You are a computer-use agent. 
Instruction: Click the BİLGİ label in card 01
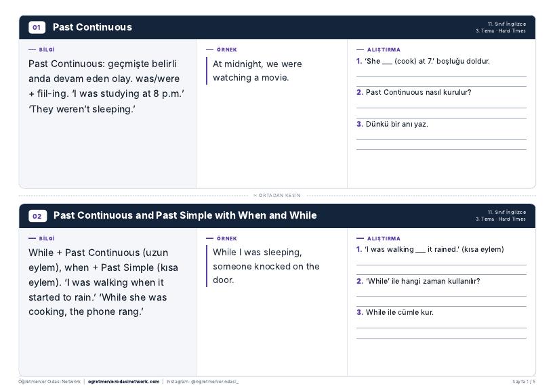tap(47, 50)
